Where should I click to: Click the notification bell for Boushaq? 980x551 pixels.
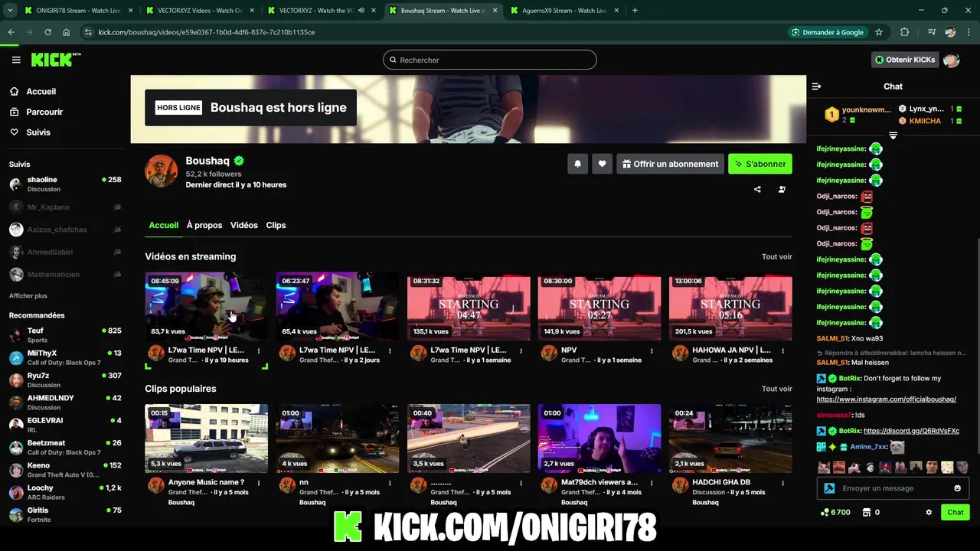(x=577, y=164)
